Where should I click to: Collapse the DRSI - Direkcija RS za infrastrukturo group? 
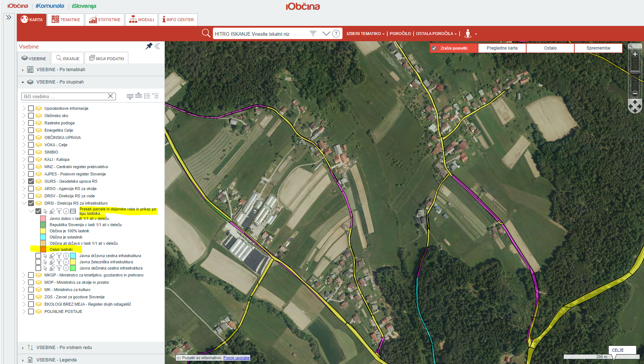click(24, 203)
